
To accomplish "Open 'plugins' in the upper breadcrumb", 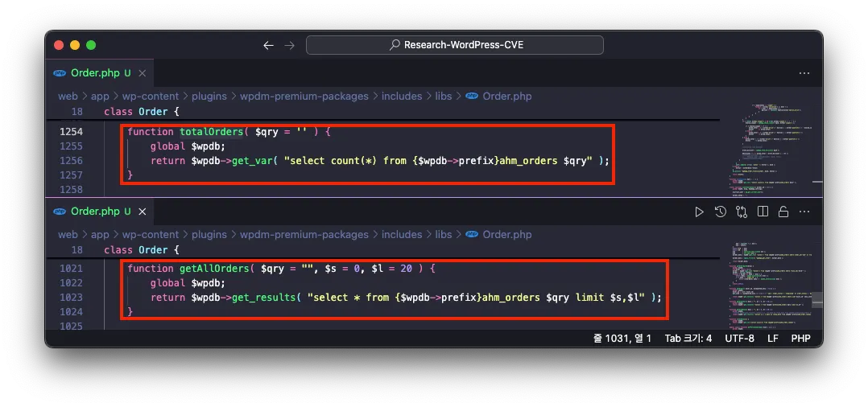I will pos(209,97).
